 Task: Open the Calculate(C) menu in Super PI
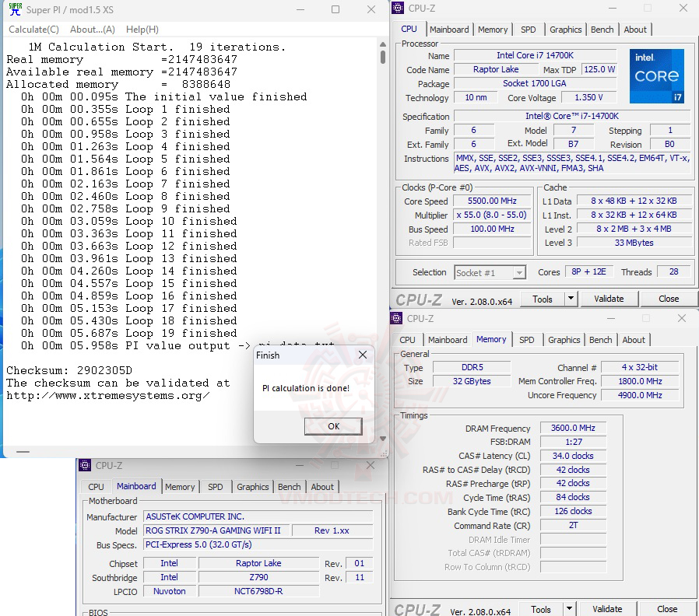pos(34,30)
